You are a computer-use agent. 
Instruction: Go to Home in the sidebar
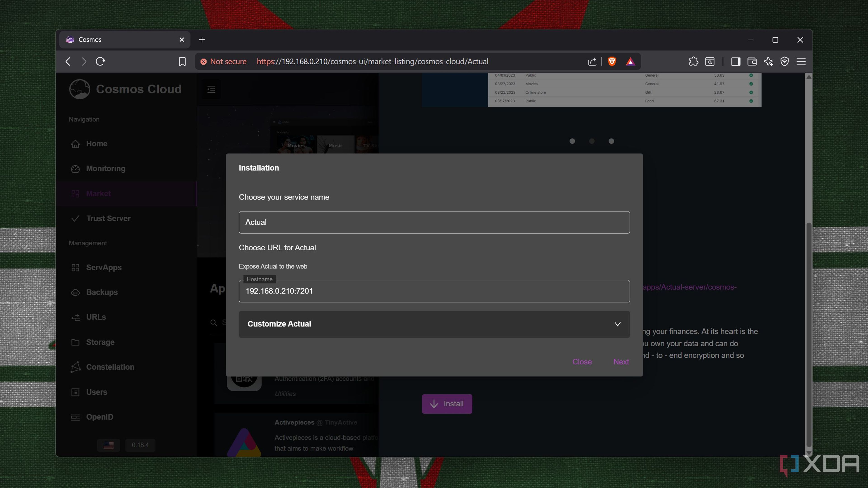point(127,144)
